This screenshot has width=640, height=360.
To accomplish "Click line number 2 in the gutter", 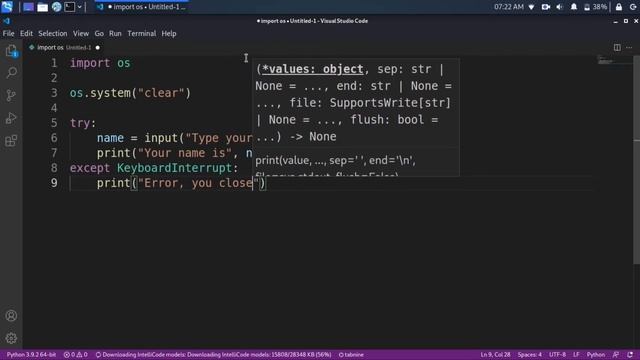I will [x=54, y=78].
